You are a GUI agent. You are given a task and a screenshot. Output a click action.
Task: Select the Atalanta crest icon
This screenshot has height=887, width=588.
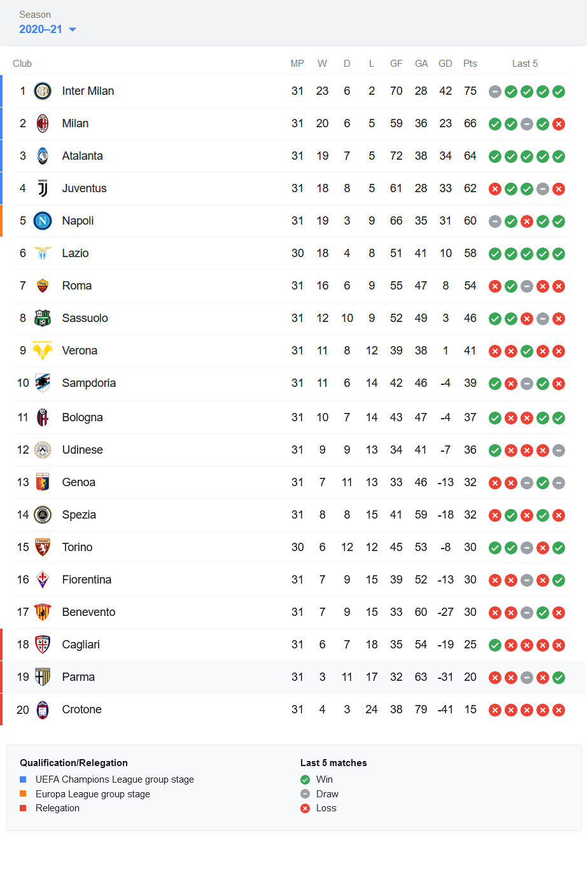43,156
